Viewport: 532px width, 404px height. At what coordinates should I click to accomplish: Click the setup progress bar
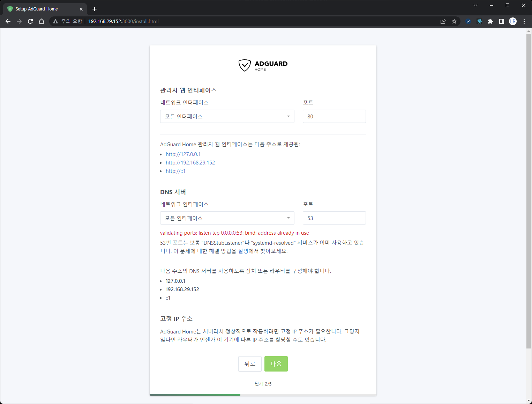tap(263, 395)
